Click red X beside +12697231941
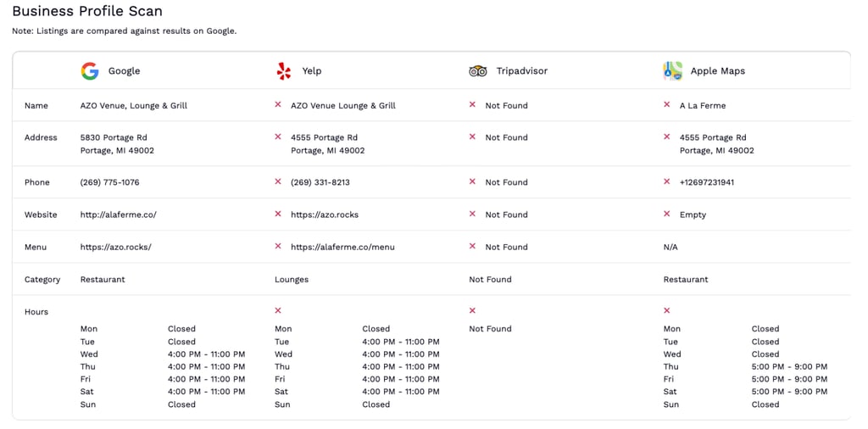This screenshot has width=868, height=429. (x=666, y=181)
